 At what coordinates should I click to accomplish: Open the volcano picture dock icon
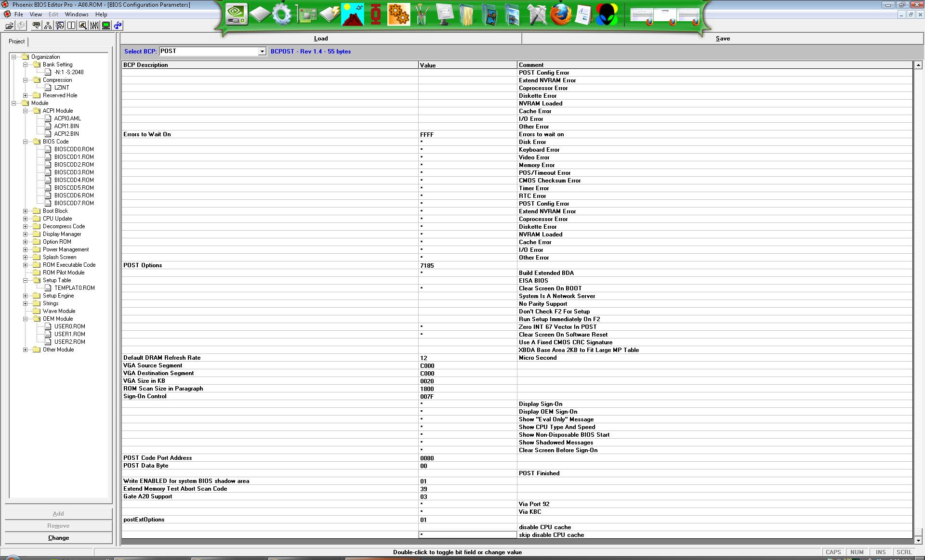(353, 14)
